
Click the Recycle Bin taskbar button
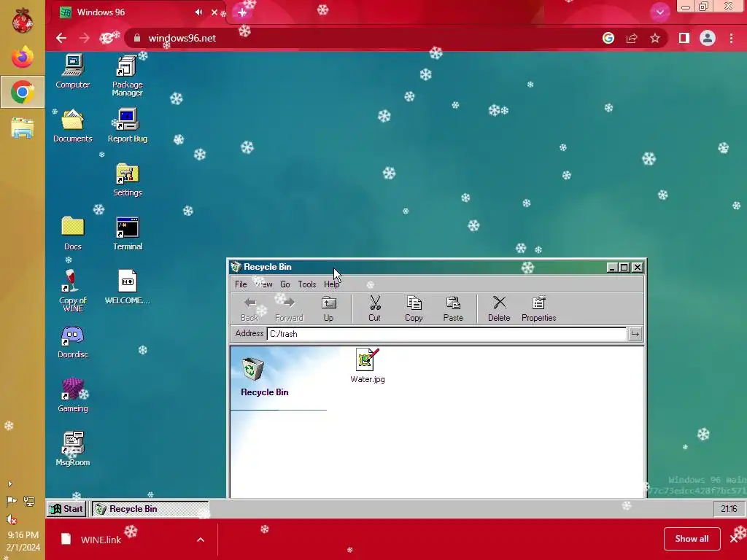150,508
